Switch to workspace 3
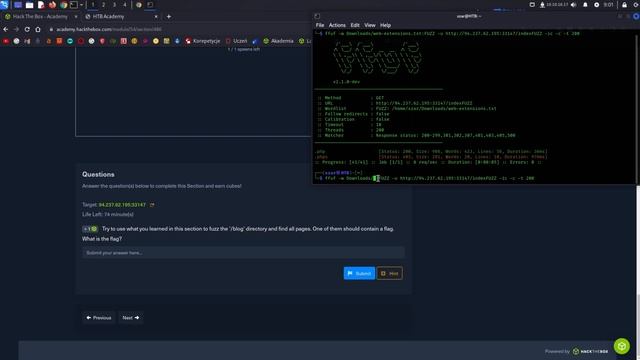Image resolution: width=640 pixels, height=360 pixels. tap(114, 5)
